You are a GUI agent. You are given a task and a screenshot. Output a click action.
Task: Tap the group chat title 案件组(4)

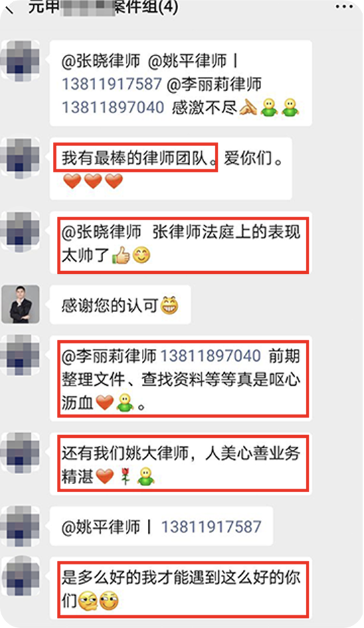(103, 7)
